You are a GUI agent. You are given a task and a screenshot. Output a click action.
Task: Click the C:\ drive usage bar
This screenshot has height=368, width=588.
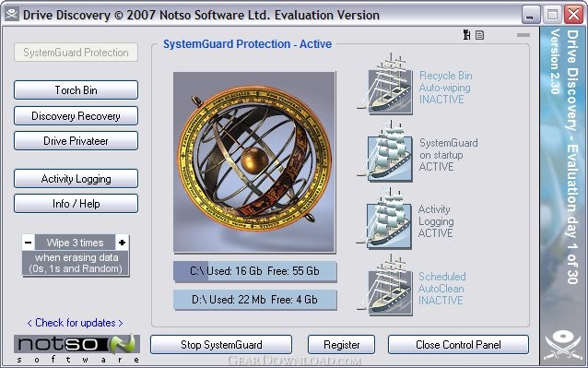click(255, 271)
